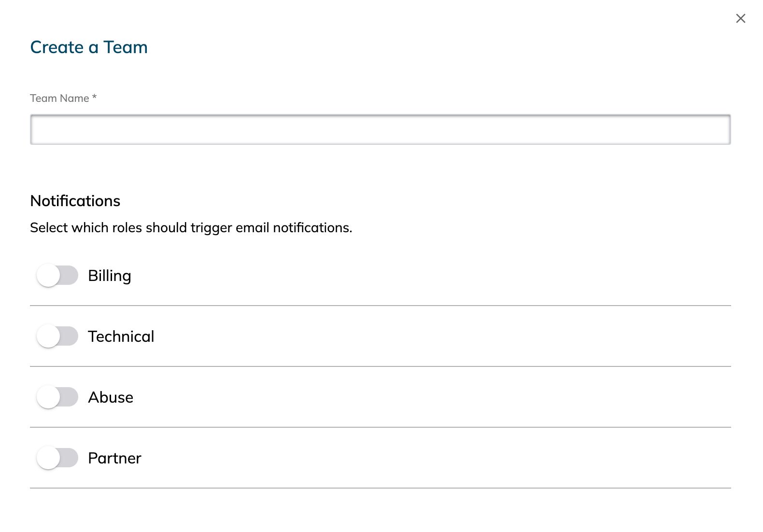The width and height of the screenshot is (763, 532).
Task: Click the Notifications section heading
Action: (x=75, y=201)
